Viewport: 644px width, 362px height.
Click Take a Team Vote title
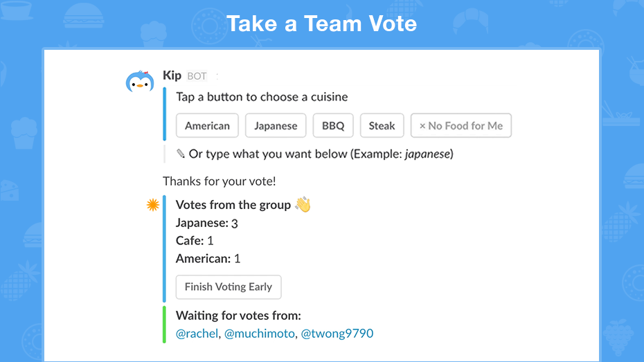321,24
